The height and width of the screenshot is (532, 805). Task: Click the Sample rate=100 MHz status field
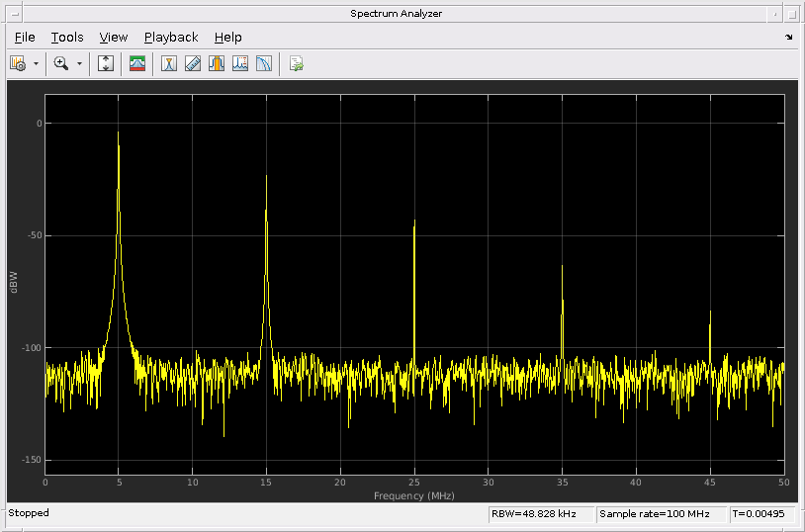pos(661,514)
